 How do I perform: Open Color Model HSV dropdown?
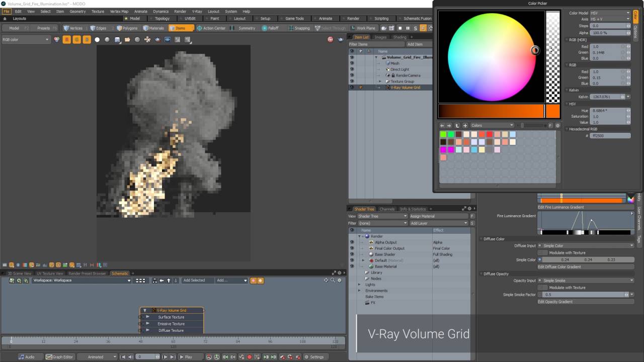(x=610, y=13)
